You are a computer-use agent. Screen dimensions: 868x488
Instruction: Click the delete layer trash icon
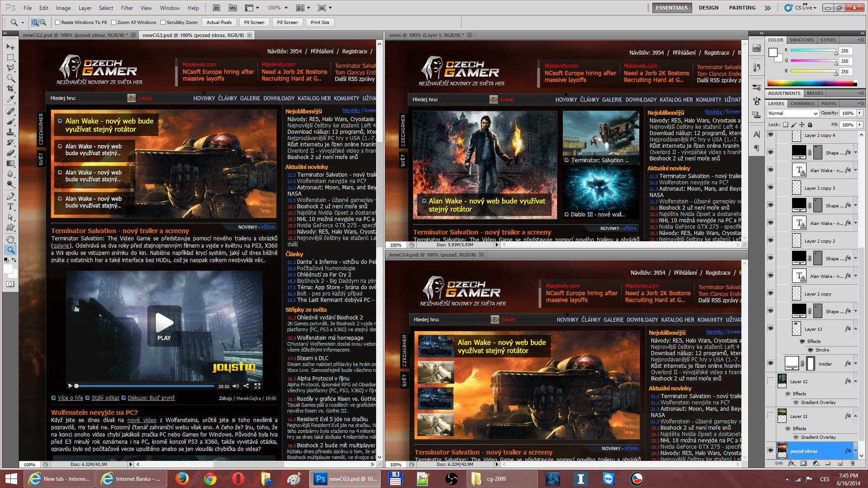(x=852, y=463)
